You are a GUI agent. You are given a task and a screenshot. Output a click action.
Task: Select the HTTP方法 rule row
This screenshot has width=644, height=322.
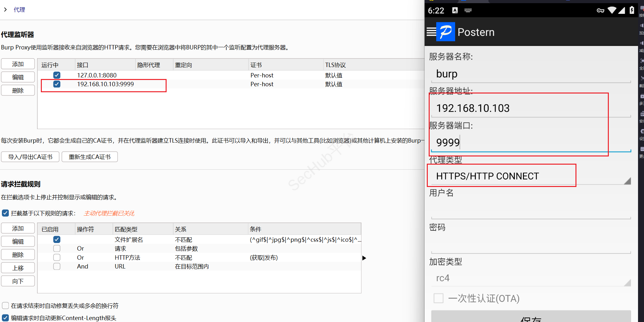tap(199, 257)
